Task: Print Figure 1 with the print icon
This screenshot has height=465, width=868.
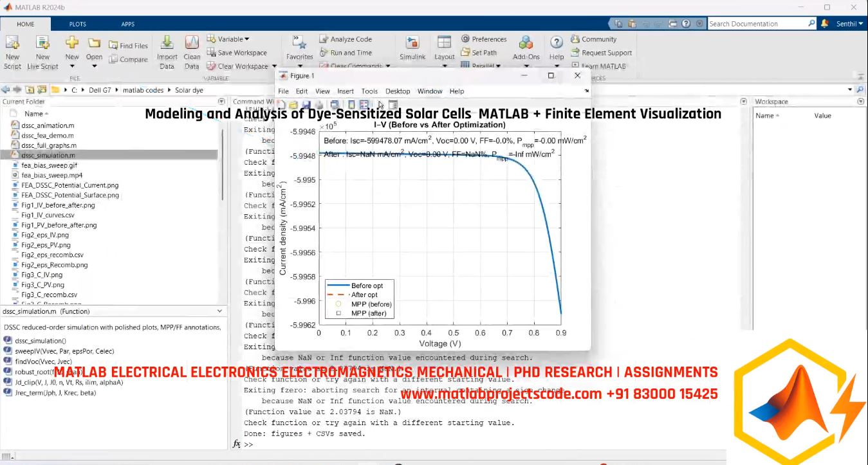Action: (319, 104)
